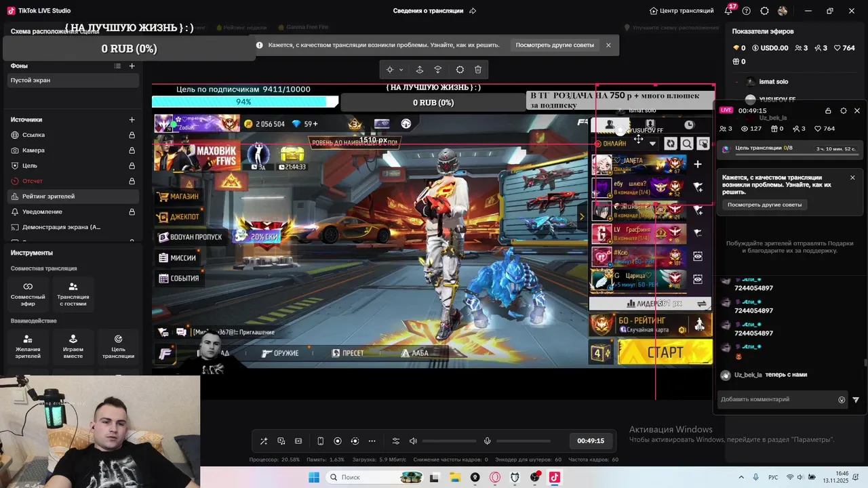Viewport: 868px width, 488px height.
Task: Click the circular rotate icon in scene toolbar
Action: click(460, 70)
